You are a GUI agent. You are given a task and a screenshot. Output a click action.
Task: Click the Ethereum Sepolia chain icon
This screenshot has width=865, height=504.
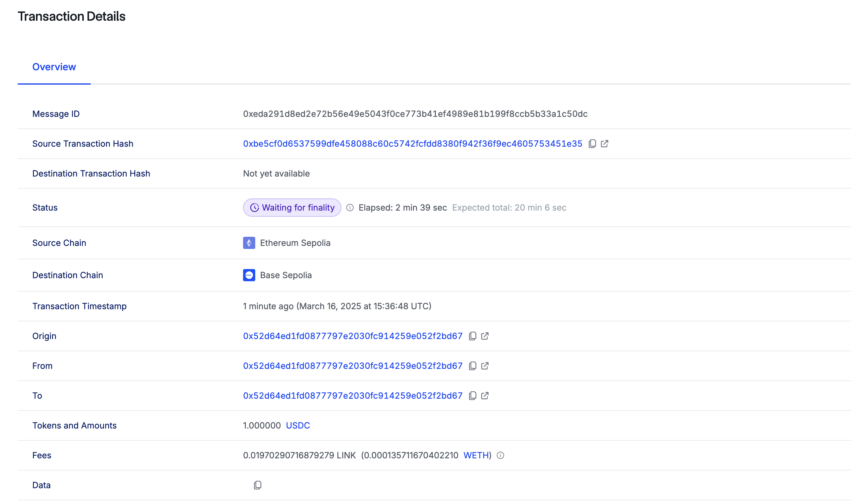pos(249,243)
